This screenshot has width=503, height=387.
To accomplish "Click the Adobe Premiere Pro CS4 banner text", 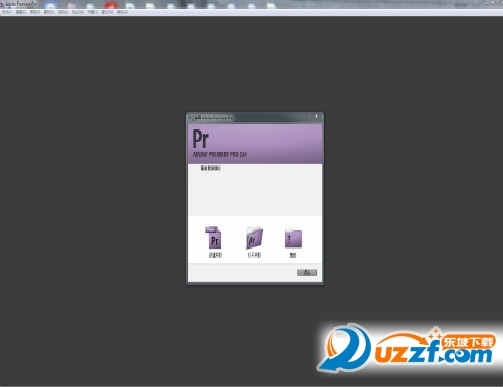I will tap(220, 154).
